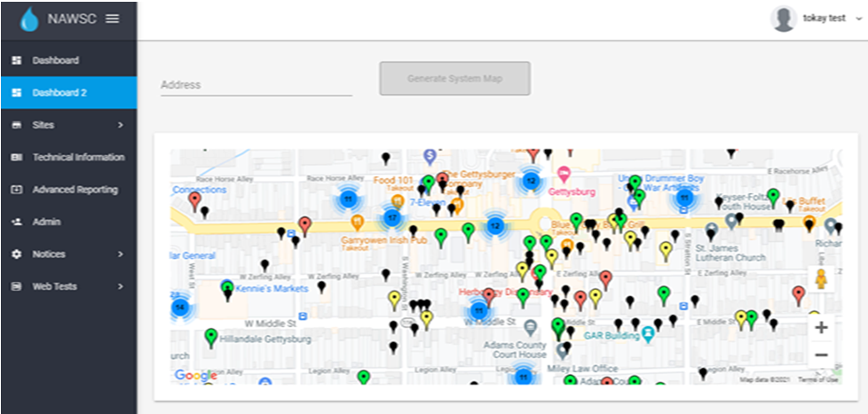Open the Dashboard menu item
Screen dimensions: 868x414
[68, 59]
